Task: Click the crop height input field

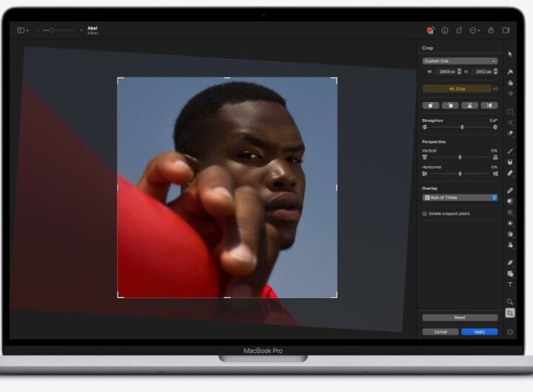Action: pyautogui.click(x=482, y=72)
